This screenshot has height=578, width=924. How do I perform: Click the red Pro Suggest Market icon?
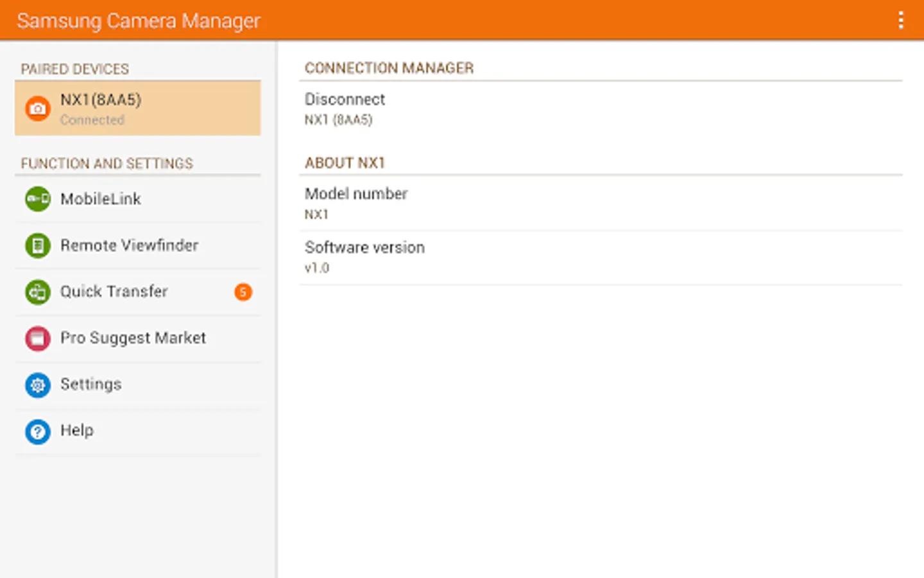(x=38, y=338)
